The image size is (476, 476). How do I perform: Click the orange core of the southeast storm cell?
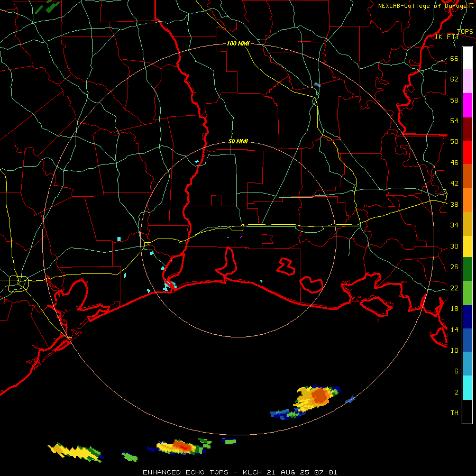pyautogui.click(x=319, y=397)
